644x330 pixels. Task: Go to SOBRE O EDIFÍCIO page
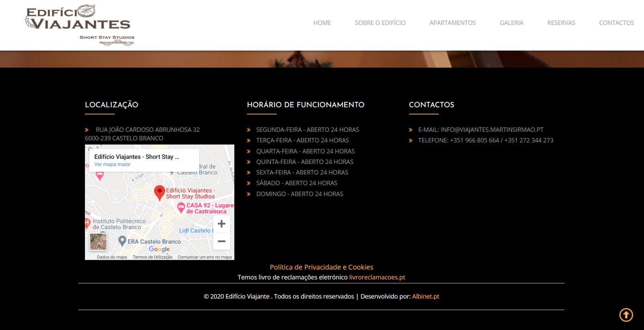point(380,23)
